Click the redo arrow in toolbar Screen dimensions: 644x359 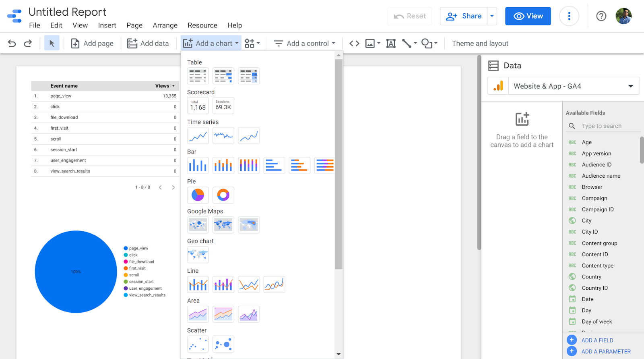(x=28, y=44)
